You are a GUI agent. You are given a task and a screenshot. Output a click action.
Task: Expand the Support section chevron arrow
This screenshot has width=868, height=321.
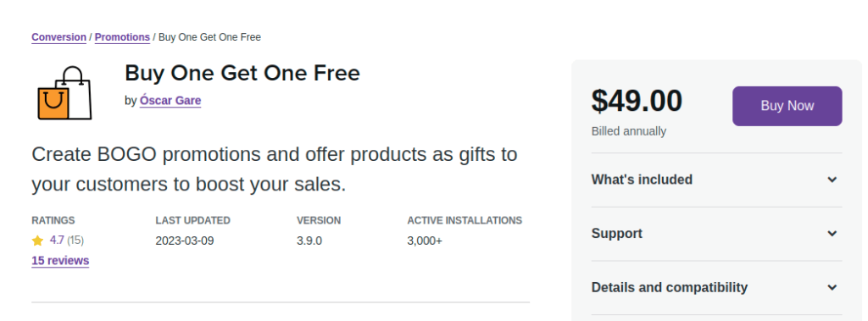(832, 234)
